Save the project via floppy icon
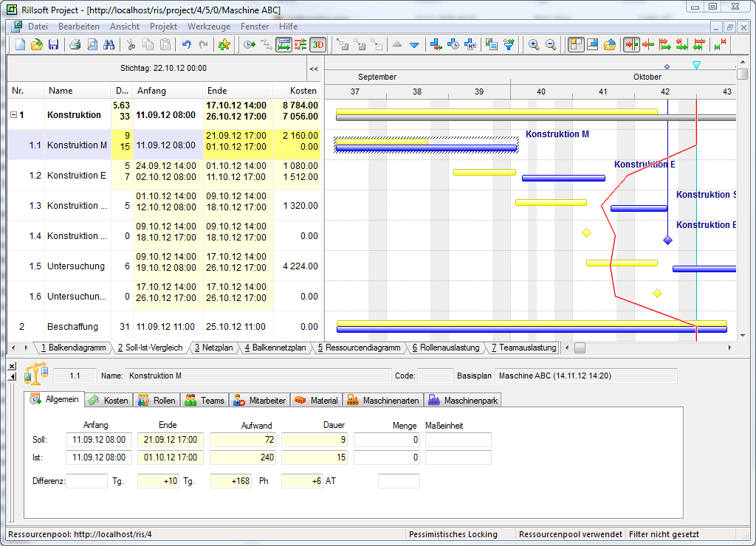The height and width of the screenshot is (546, 756). click(53, 45)
